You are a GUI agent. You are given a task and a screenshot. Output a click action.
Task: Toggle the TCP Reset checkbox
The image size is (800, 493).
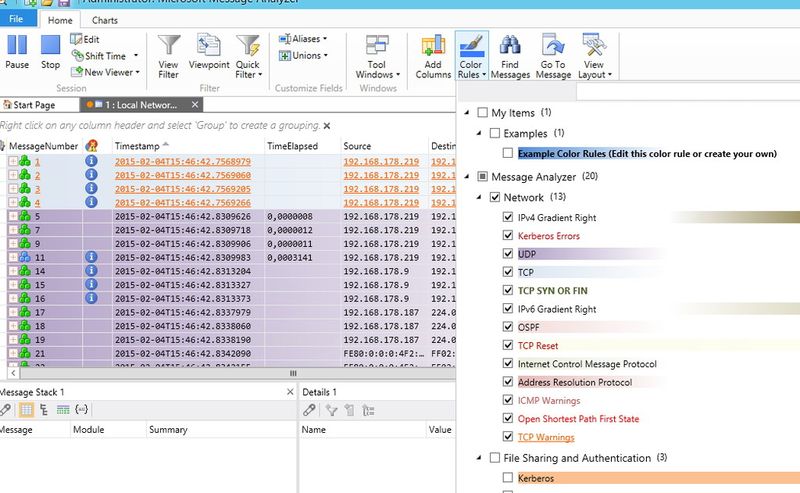[x=509, y=346]
